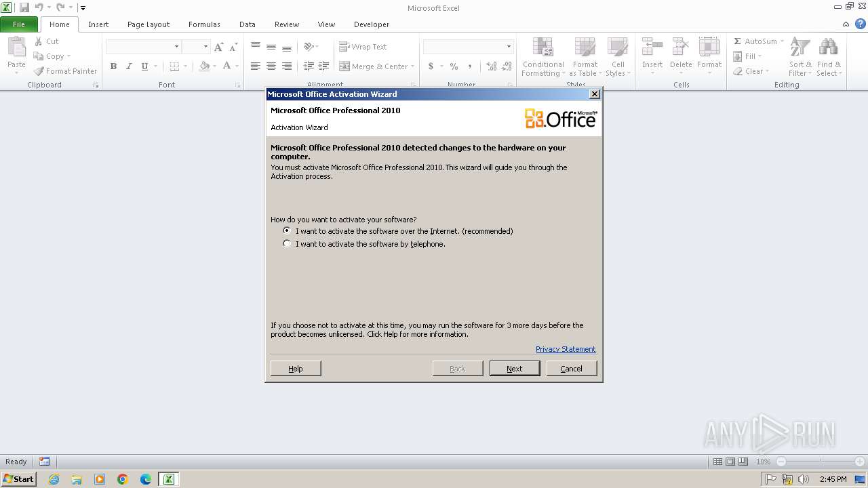This screenshot has height=488, width=868.
Task: Switch to the Insert tab
Action: (98, 24)
